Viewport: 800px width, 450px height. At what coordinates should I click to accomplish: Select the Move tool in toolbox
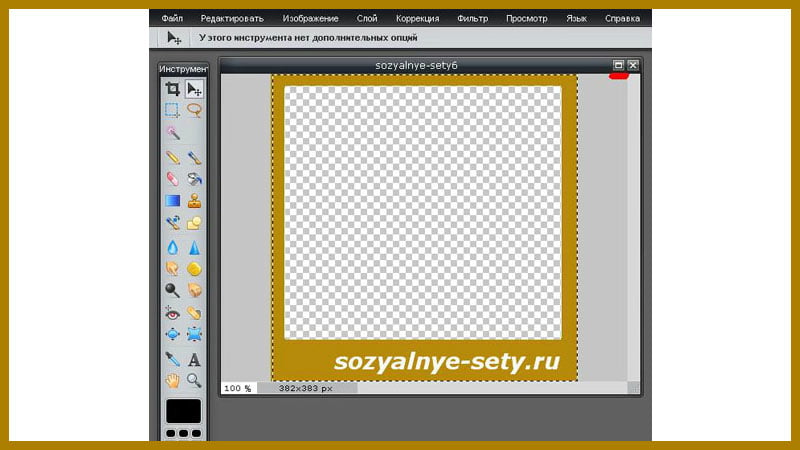click(x=194, y=89)
